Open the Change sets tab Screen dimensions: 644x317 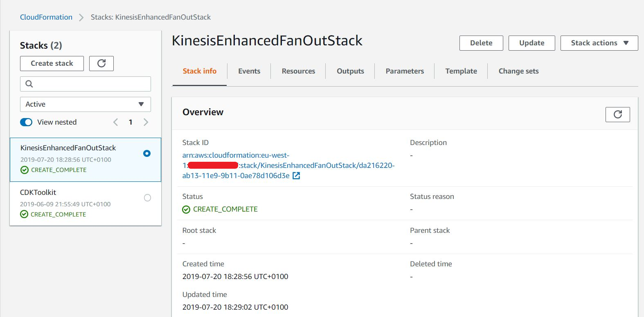tap(518, 71)
